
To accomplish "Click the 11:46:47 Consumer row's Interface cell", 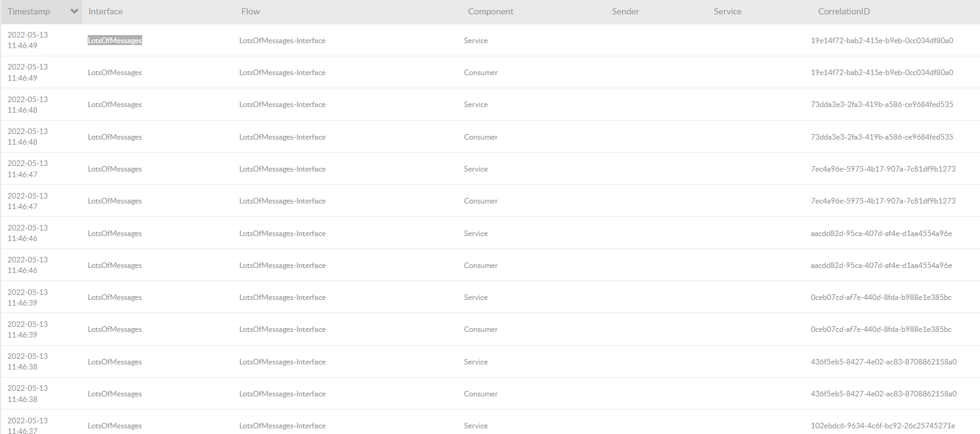I will (115, 201).
